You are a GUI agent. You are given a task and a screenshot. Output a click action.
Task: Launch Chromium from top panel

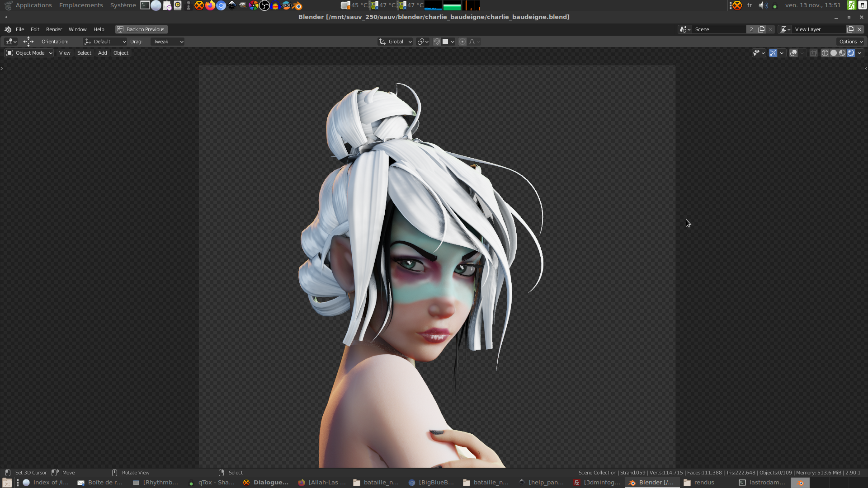[x=221, y=5]
